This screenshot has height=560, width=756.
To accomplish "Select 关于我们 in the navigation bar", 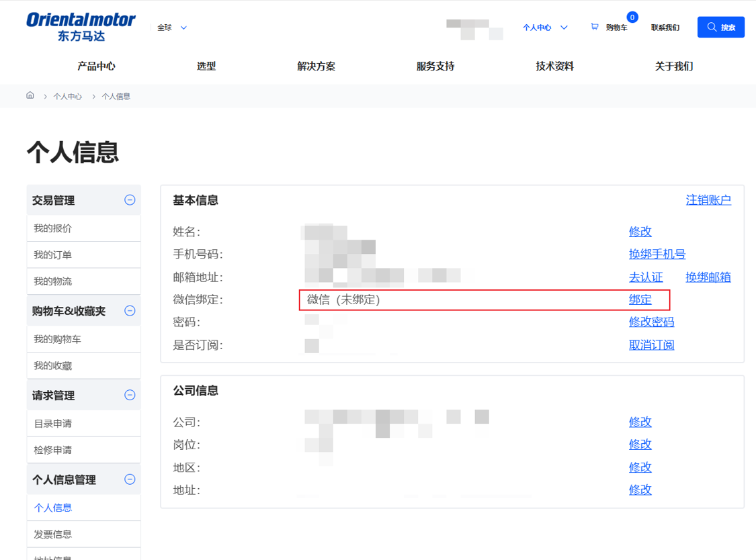I will tap(673, 66).
